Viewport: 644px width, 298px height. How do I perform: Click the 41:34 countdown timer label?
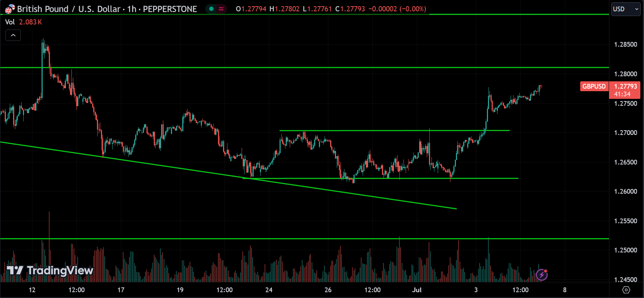coord(622,94)
